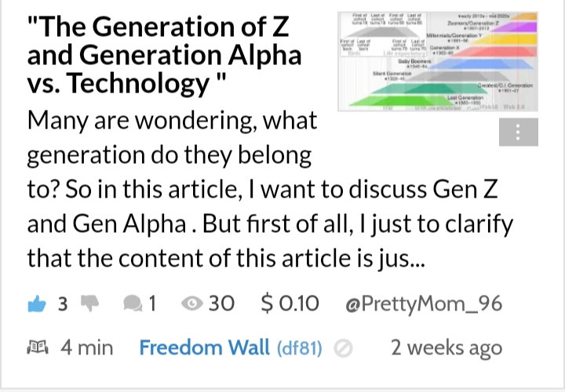The image size is (565, 392).
Task: Open the generations chart thumbnail
Action: tap(438, 62)
